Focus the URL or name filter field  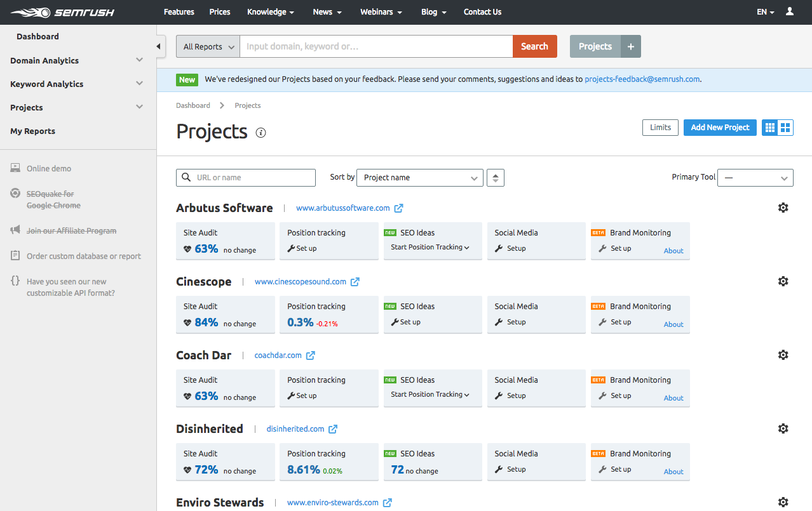pyautogui.click(x=246, y=178)
